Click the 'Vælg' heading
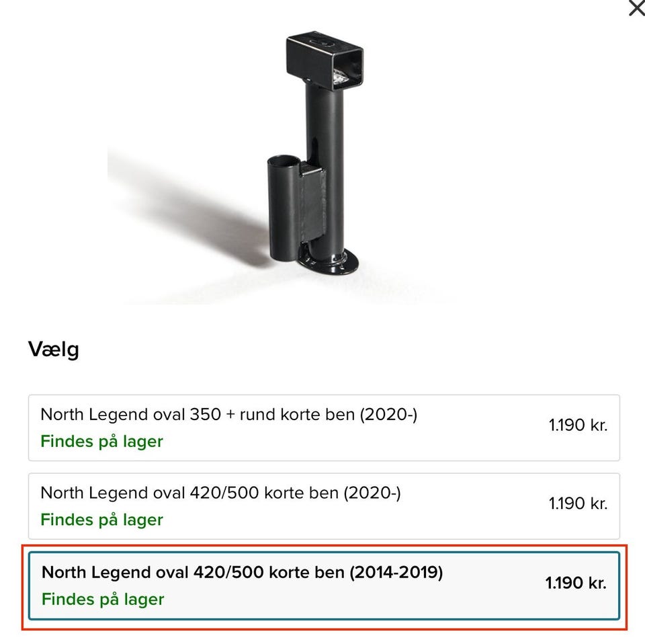Image resolution: width=645 pixels, height=644 pixels. coord(54,350)
